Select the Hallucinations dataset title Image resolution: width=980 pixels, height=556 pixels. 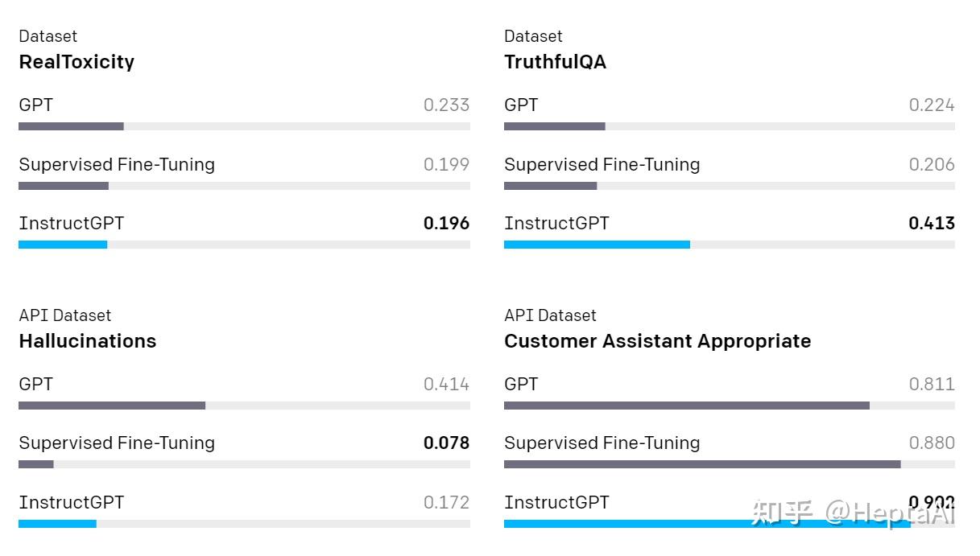click(87, 341)
